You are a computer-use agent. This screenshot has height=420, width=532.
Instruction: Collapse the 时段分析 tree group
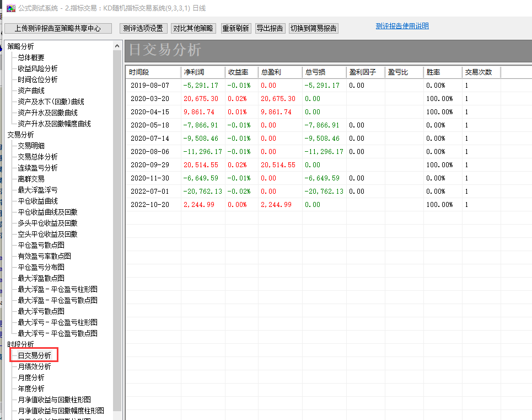pos(20,344)
